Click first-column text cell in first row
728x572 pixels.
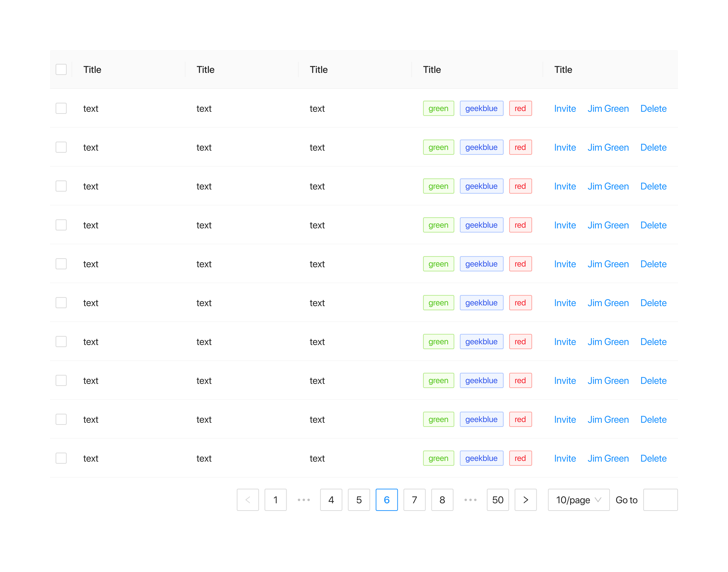(x=91, y=109)
